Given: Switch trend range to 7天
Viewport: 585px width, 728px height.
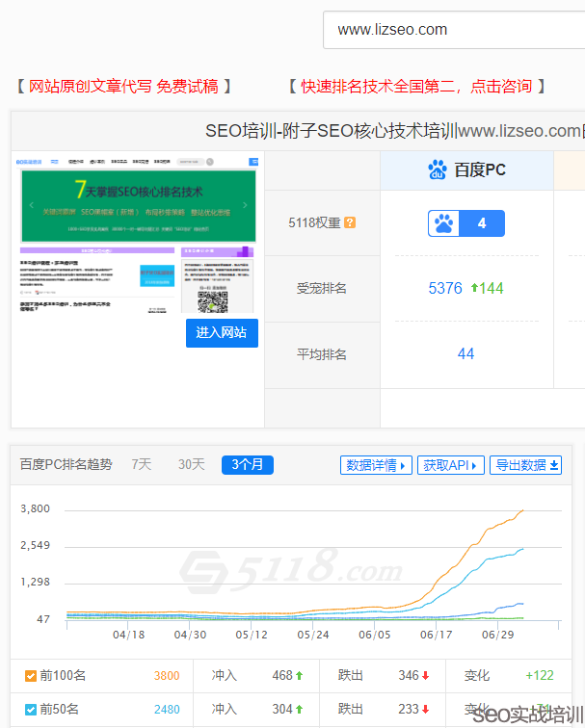Looking at the screenshot, I should tap(142, 464).
